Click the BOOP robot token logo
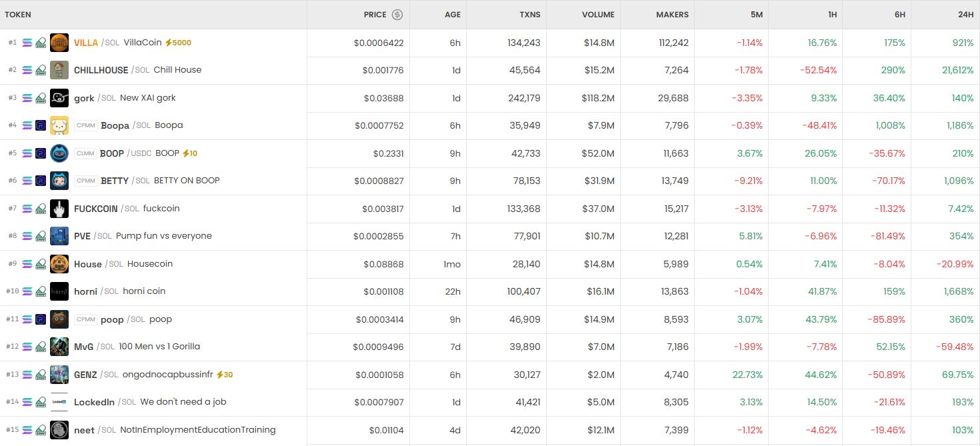The width and height of the screenshot is (980, 446). 59,153
